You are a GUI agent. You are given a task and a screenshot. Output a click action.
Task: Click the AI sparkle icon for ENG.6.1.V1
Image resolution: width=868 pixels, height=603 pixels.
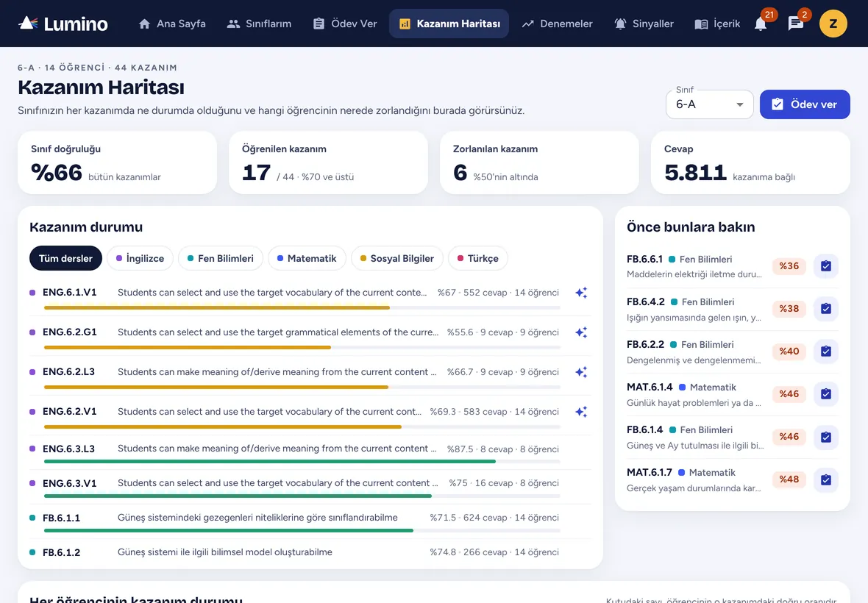click(x=580, y=293)
